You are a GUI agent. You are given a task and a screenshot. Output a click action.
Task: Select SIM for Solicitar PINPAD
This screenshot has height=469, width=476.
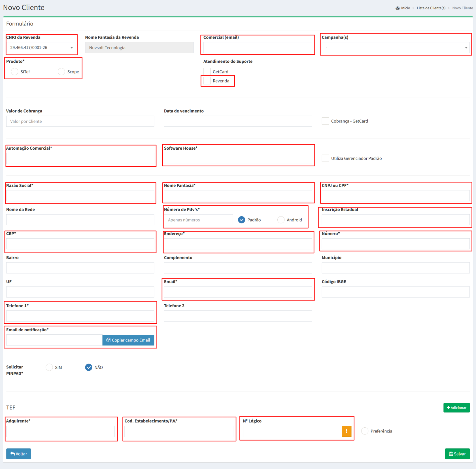point(49,367)
